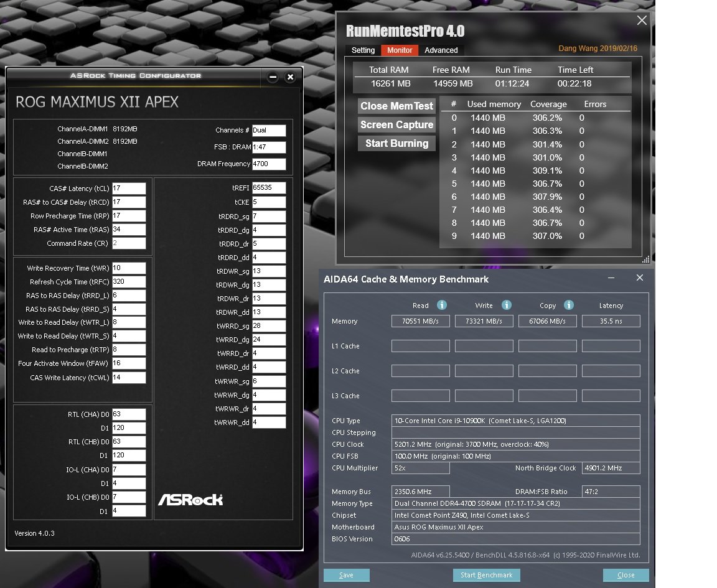Switch to the Monitor tab
717x588 pixels.
400,50
